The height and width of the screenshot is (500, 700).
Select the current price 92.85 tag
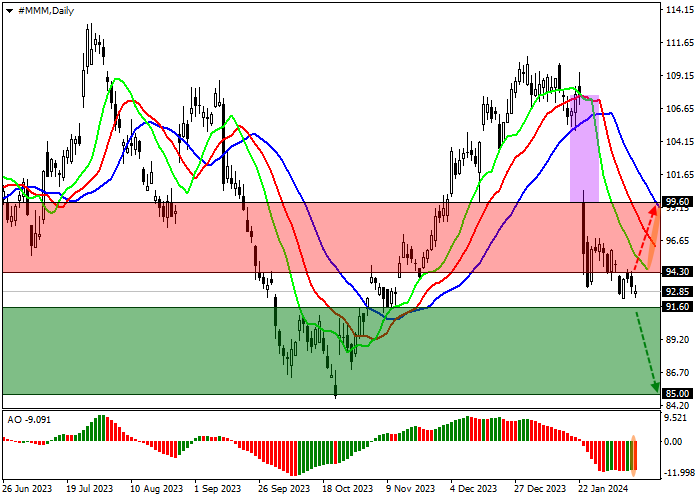point(677,292)
